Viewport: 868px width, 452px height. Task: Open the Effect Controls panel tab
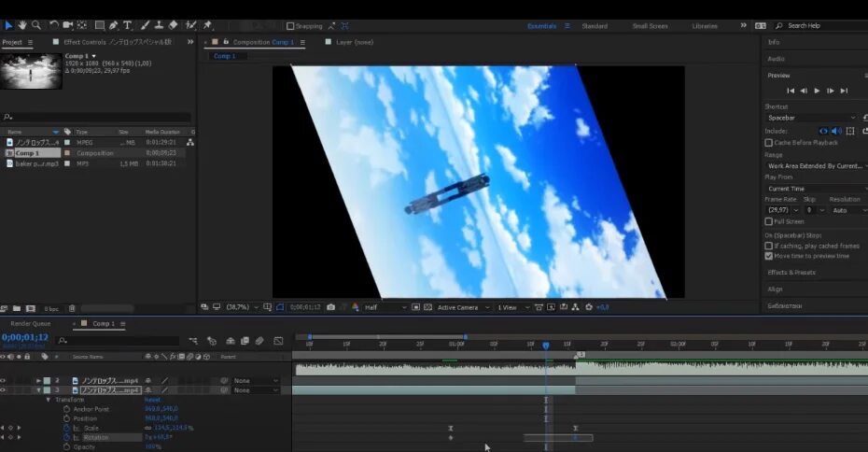(x=118, y=42)
